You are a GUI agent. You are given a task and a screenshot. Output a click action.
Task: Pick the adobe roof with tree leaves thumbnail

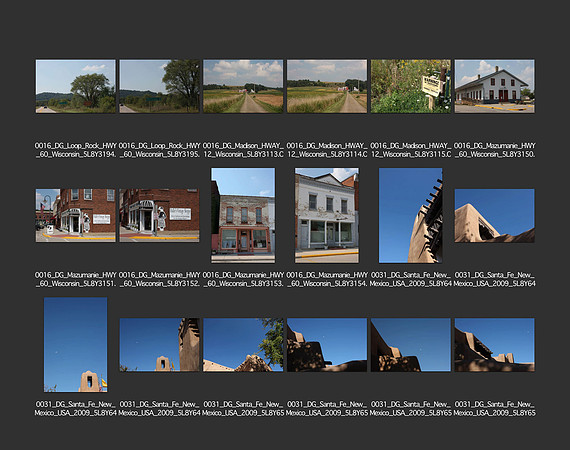click(243, 345)
